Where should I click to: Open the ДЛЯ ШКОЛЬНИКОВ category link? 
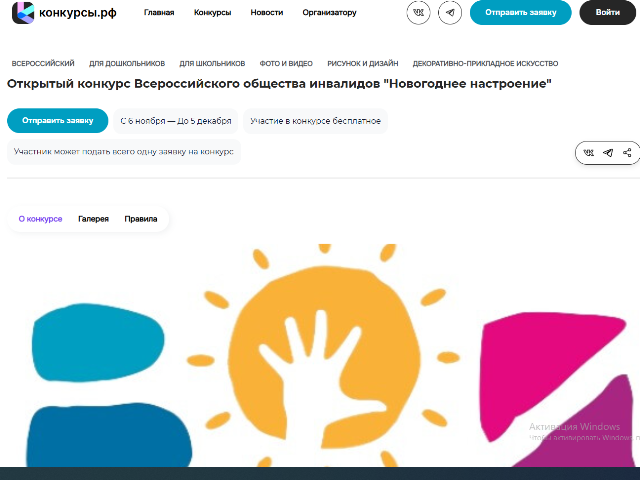212,63
